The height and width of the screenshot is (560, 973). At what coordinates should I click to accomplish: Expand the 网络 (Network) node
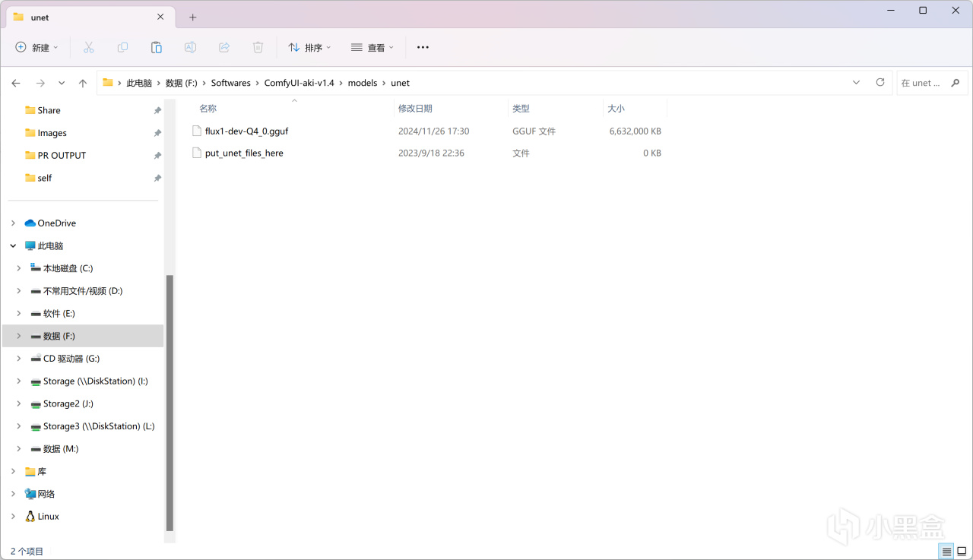(13, 494)
